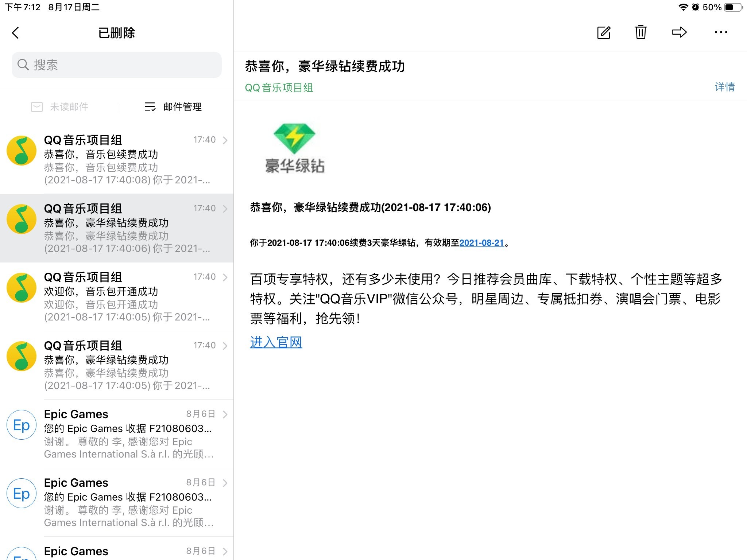Click the QQ音乐项目组 sender name in header
The height and width of the screenshot is (560, 747).
[x=279, y=88]
